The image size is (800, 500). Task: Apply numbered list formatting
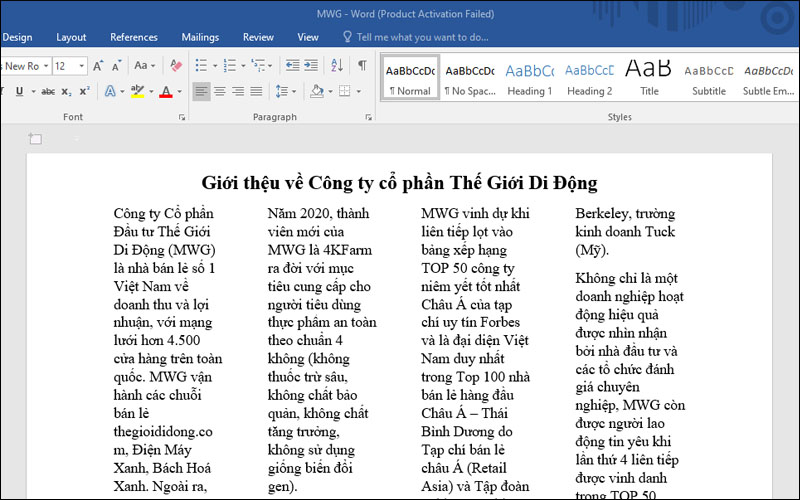[x=230, y=65]
